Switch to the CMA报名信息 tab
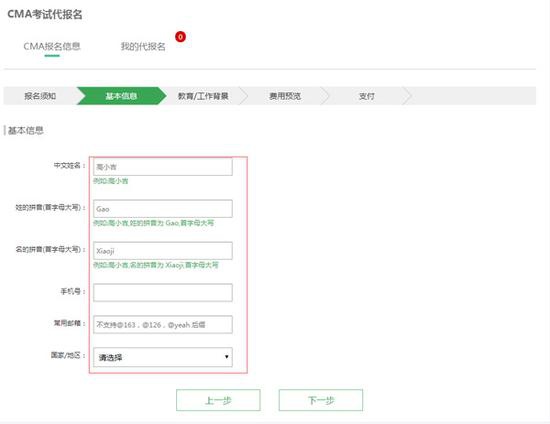The width and height of the screenshot is (550, 424). (x=52, y=46)
